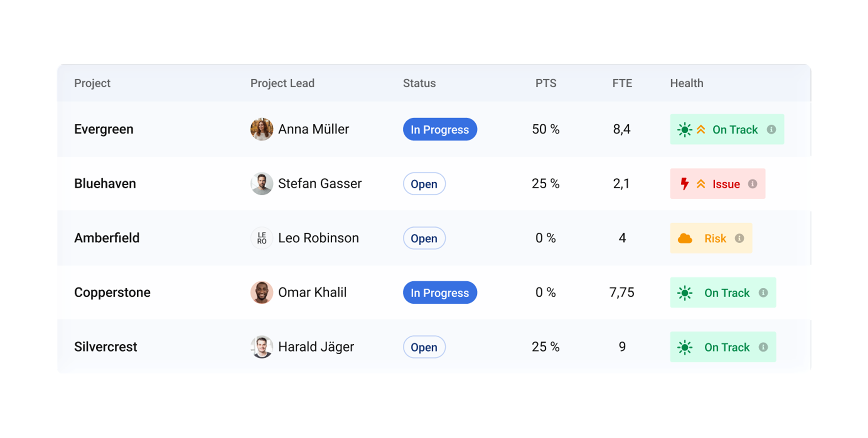Open the Amberfield project
Screen dimensions: 868x438
point(106,238)
